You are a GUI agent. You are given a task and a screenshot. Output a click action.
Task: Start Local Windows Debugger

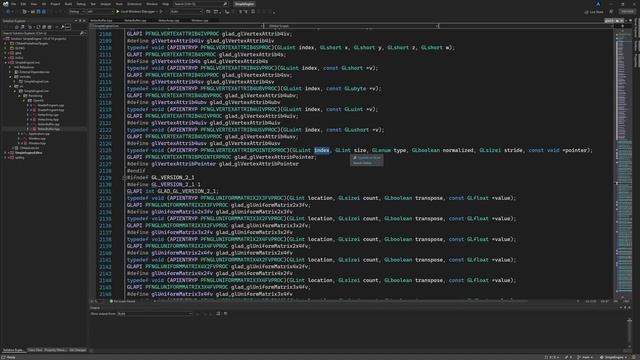[136, 12]
